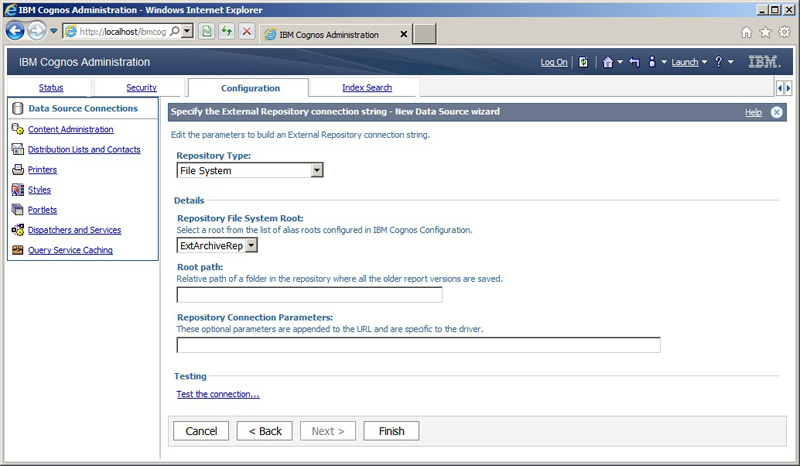
Task: Click the Root path input field
Action: pyautogui.click(x=309, y=295)
